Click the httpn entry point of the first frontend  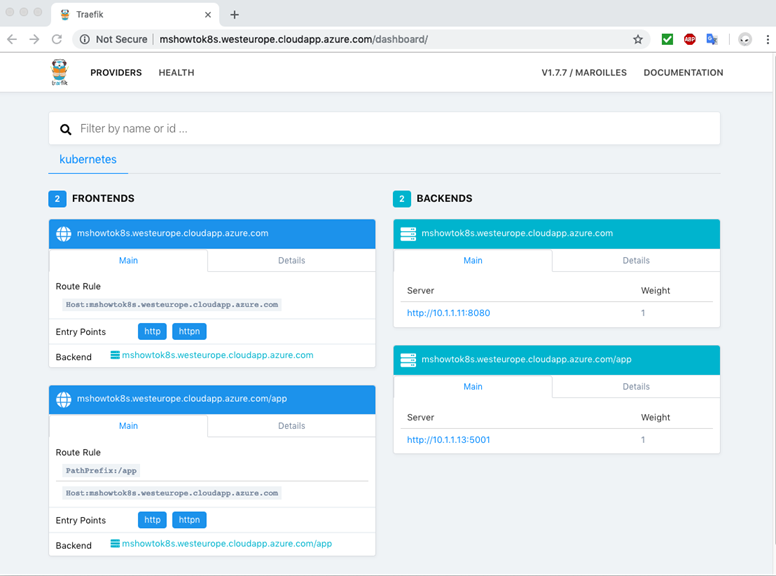189,332
